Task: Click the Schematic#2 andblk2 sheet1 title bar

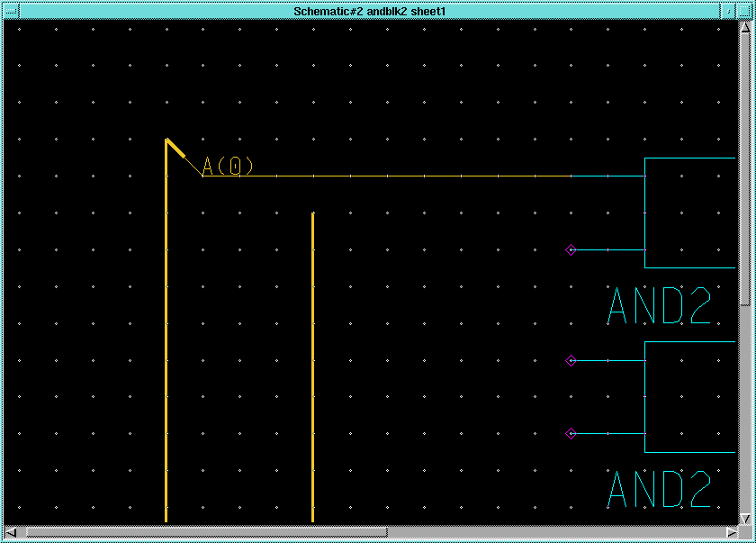Action: click(369, 11)
